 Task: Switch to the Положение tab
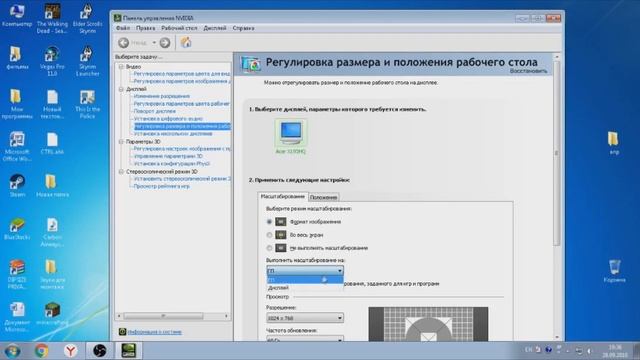324,197
